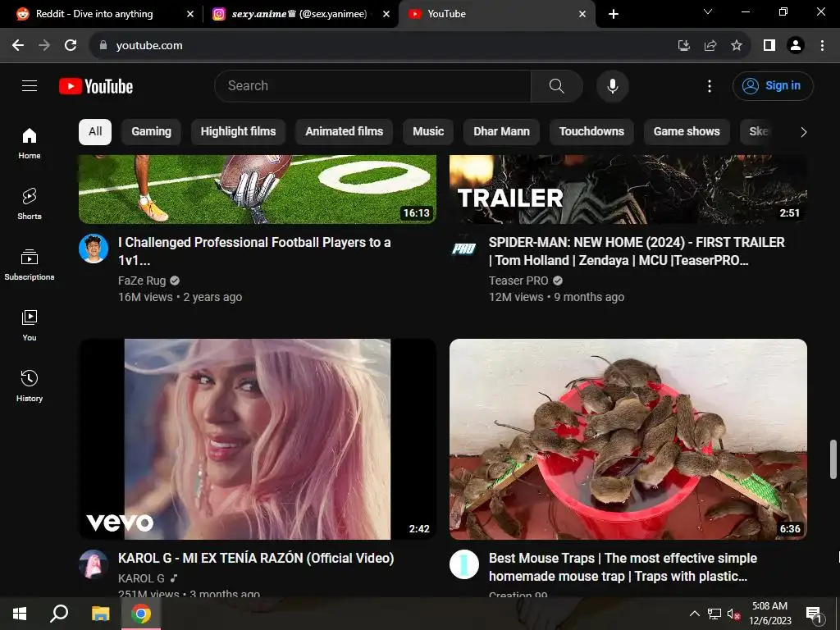
Task: Open a new browser tab
Action: pyautogui.click(x=614, y=14)
